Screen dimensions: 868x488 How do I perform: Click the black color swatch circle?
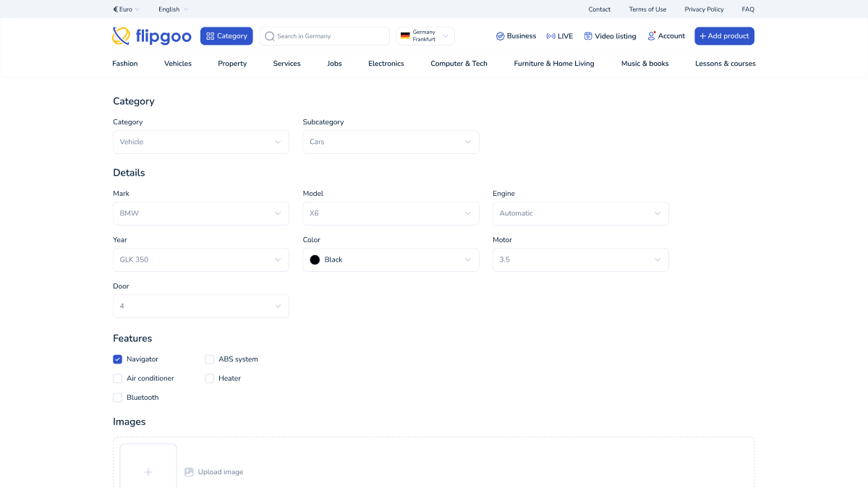(x=315, y=260)
